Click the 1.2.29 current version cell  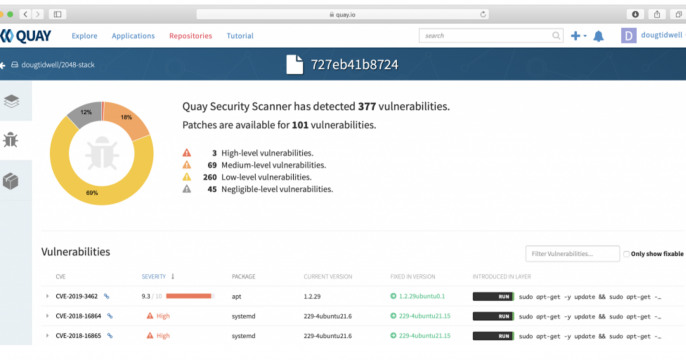(312, 296)
